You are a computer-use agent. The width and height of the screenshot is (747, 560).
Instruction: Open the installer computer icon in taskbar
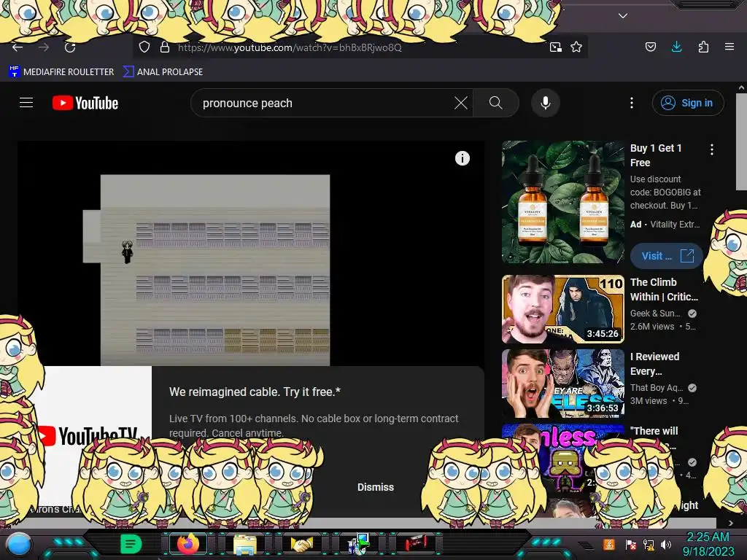click(358, 544)
